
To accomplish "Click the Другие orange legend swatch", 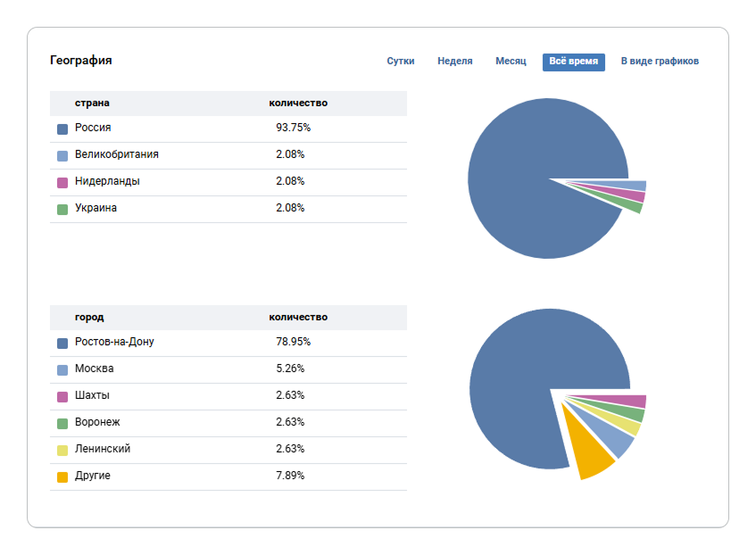I will coord(62,476).
